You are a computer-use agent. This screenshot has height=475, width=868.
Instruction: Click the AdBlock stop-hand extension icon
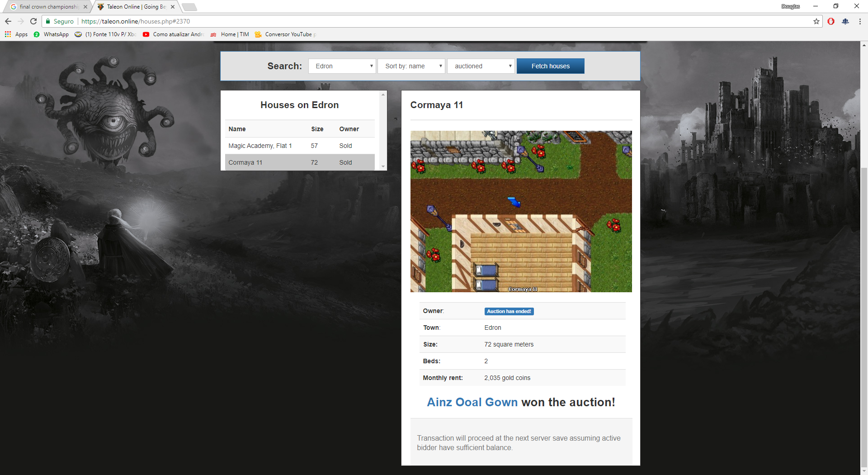pos(831,21)
